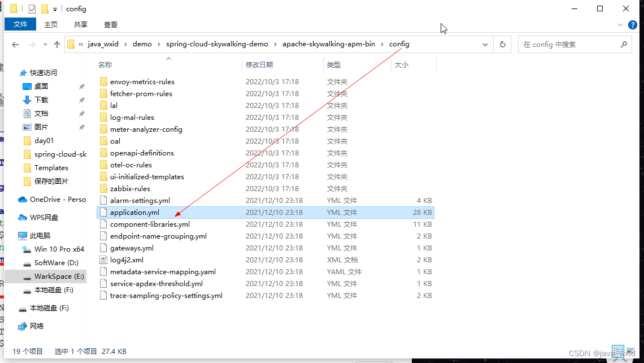Open Templates folder in navigation pane
This screenshot has width=644, height=363.
coord(51,168)
